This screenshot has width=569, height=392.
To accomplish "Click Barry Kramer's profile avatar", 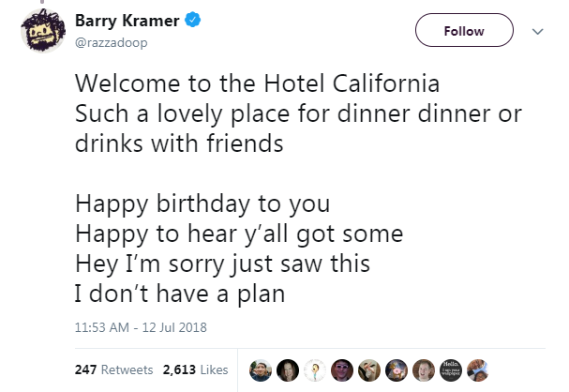I will tap(39, 38).
